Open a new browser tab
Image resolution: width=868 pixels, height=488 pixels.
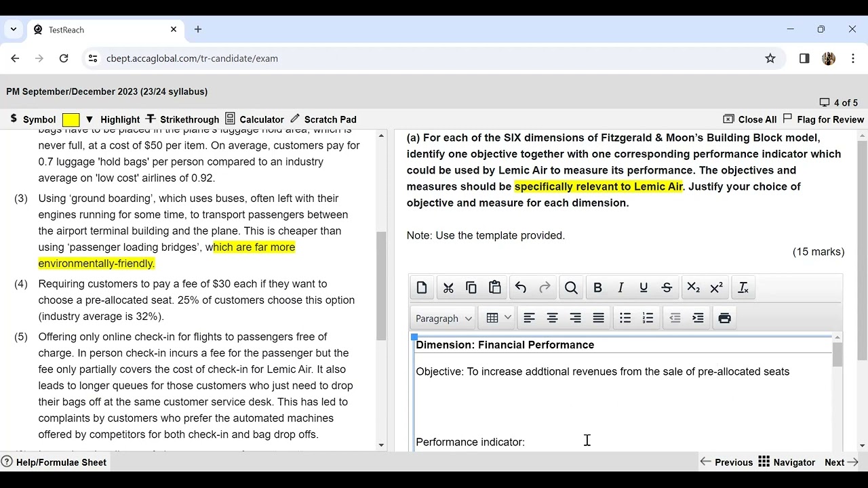198,30
